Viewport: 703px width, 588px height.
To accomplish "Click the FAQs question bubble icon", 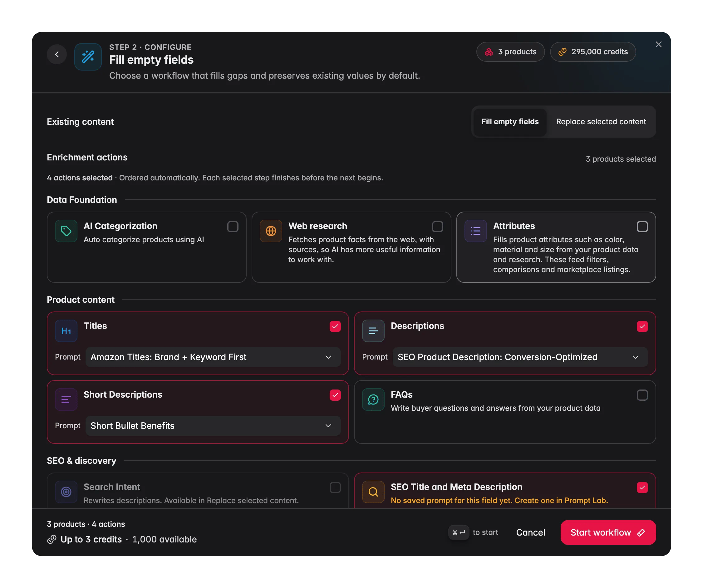I will click(x=373, y=399).
